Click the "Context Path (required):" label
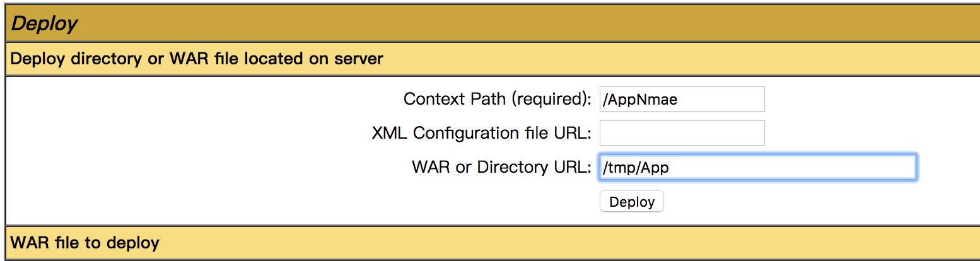 click(497, 99)
